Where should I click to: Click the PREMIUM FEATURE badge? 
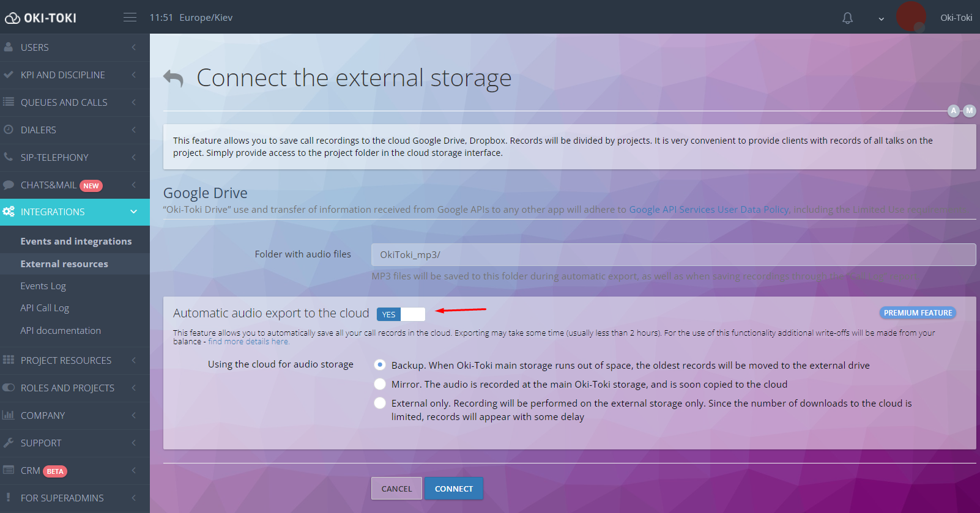point(918,312)
